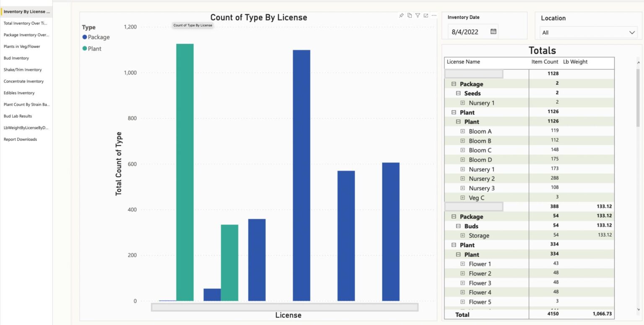Expand the Bloom D row
The image size is (644, 325).
(462, 160)
